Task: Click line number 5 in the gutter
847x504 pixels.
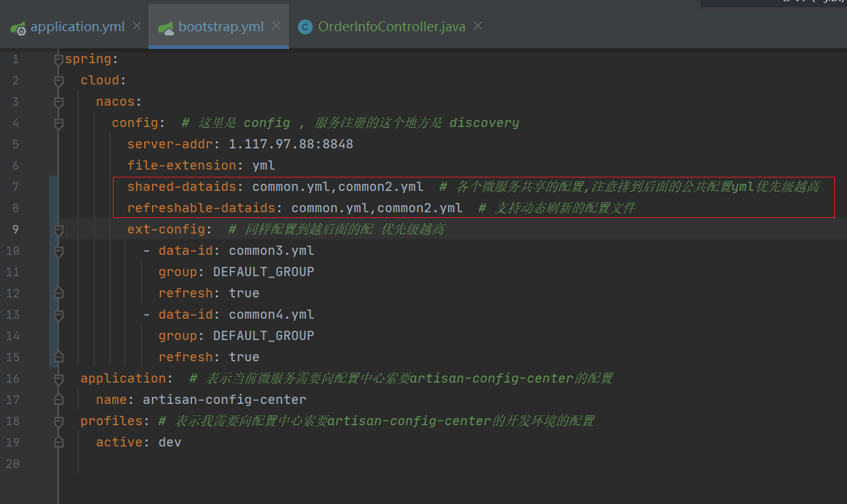Action: [x=16, y=144]
